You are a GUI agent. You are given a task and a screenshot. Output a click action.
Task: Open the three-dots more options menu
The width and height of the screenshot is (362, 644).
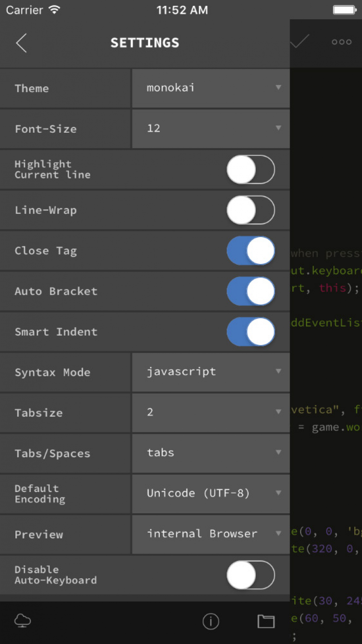click(x=341, y=42)
